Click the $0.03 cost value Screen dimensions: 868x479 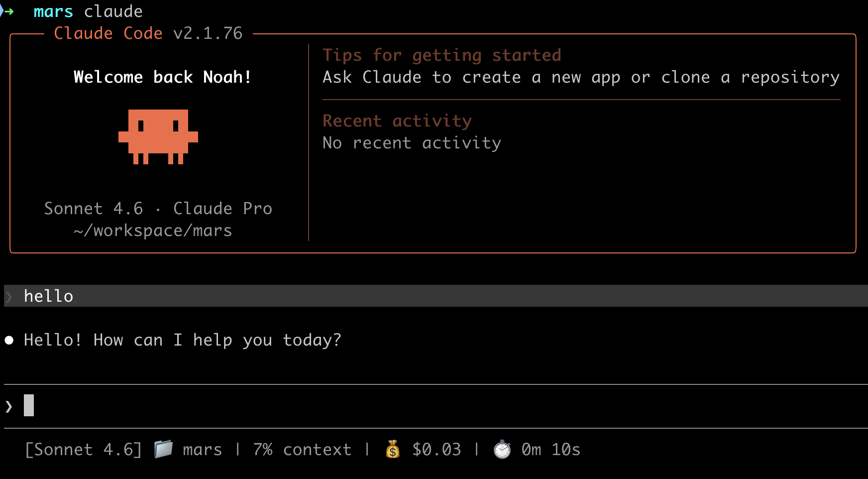(436, 450)
